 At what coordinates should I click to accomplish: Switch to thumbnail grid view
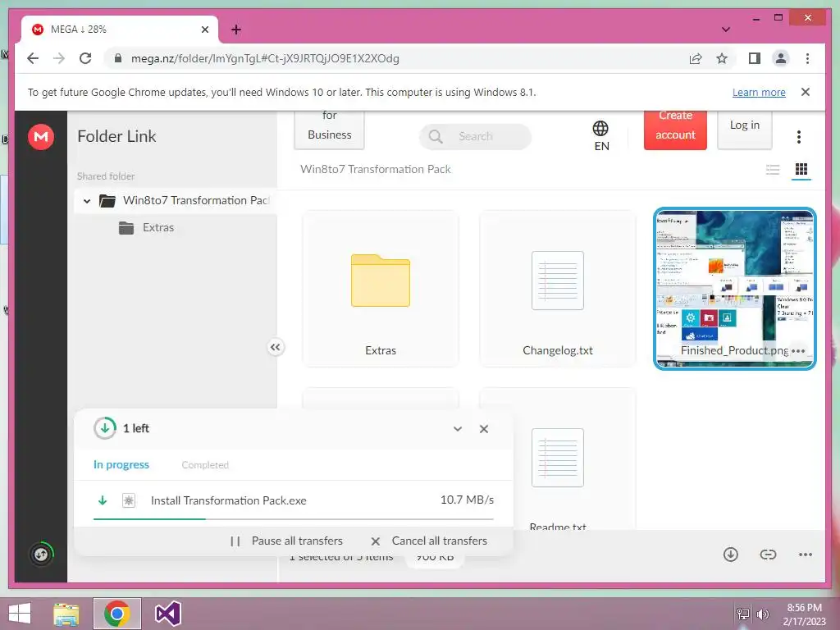click(801, 170)
